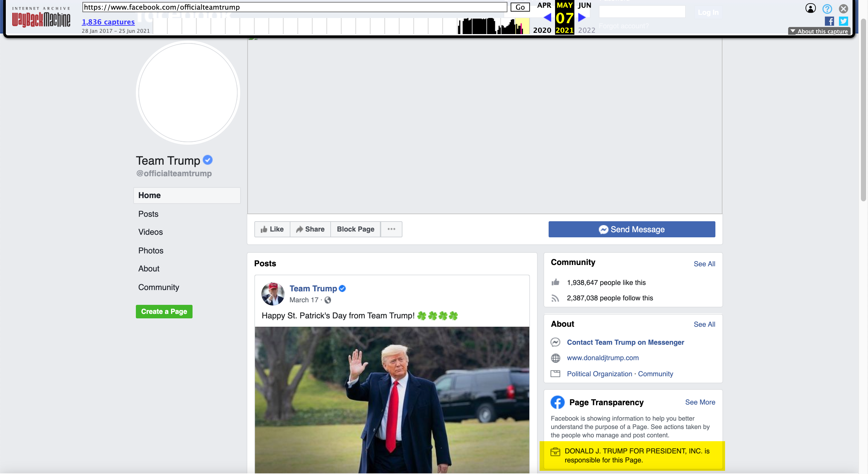The width and height of the screenshot is (868, 474).
Task: Click the Create a Page button
Action: [x=164, y=311]
